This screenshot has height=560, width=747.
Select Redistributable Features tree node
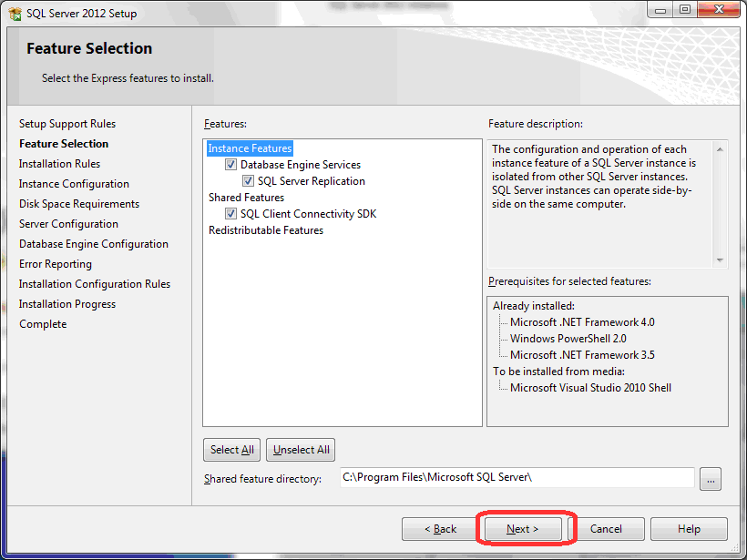[265, 230]
